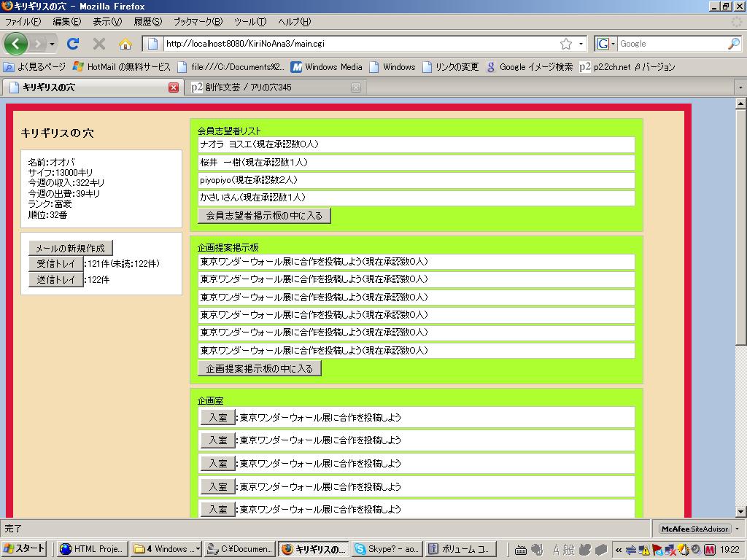Image resolution: width=747 pixels, height=560 pixels.
Task: Open the Windows Media bookmark
Action: 327,67
